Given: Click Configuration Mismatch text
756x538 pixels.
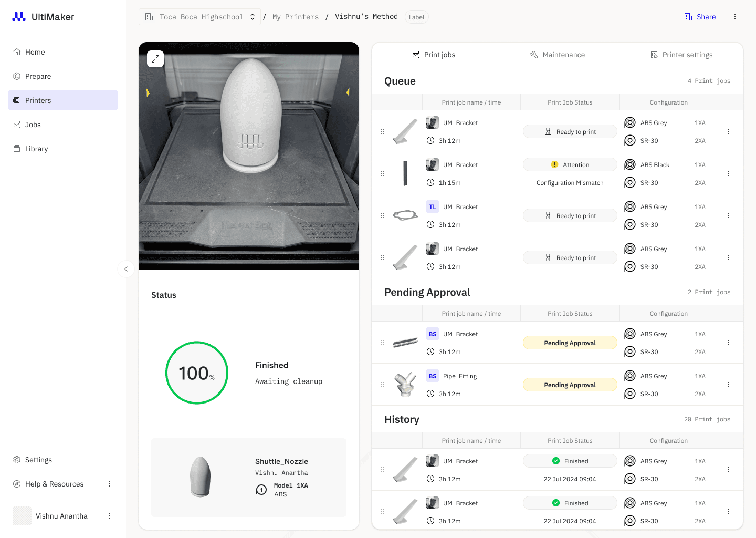Looking at the screenshot, I should pyautogui.click(x=570, y=183).
